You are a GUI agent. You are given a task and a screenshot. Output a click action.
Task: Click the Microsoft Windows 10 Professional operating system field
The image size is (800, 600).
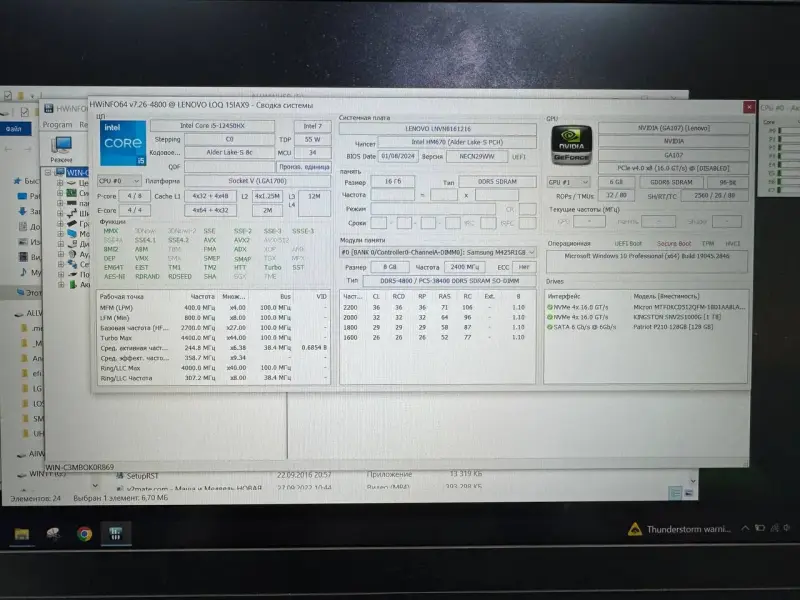pyautogui.click(x=646, y=261)
